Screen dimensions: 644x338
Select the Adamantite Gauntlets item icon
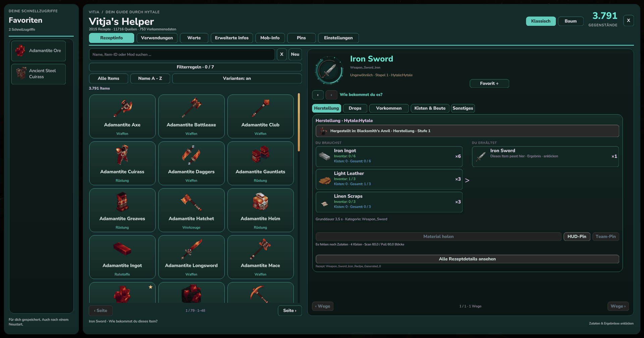261,154
